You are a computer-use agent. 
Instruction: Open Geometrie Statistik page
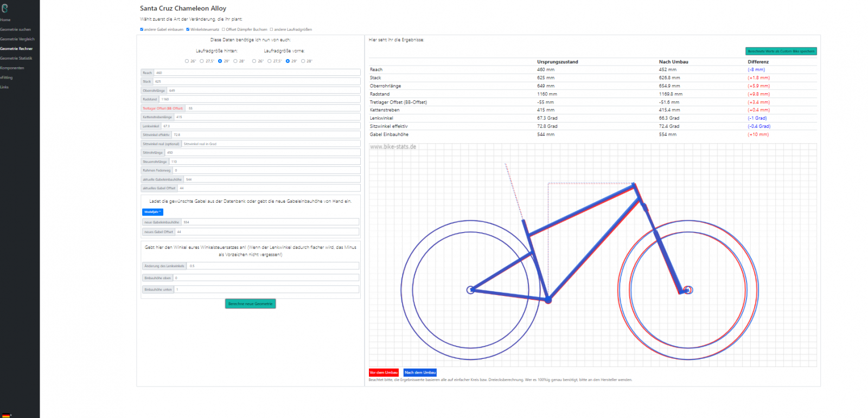(x=16, y=58)
